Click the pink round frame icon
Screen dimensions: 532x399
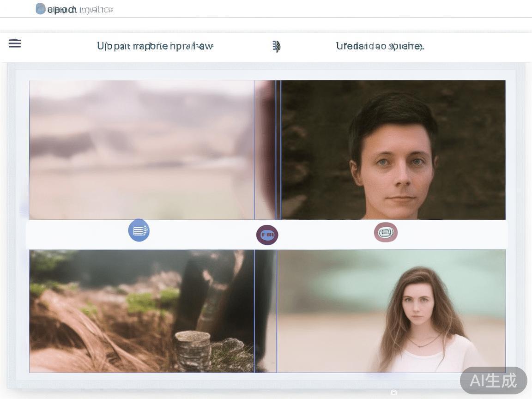386,232
